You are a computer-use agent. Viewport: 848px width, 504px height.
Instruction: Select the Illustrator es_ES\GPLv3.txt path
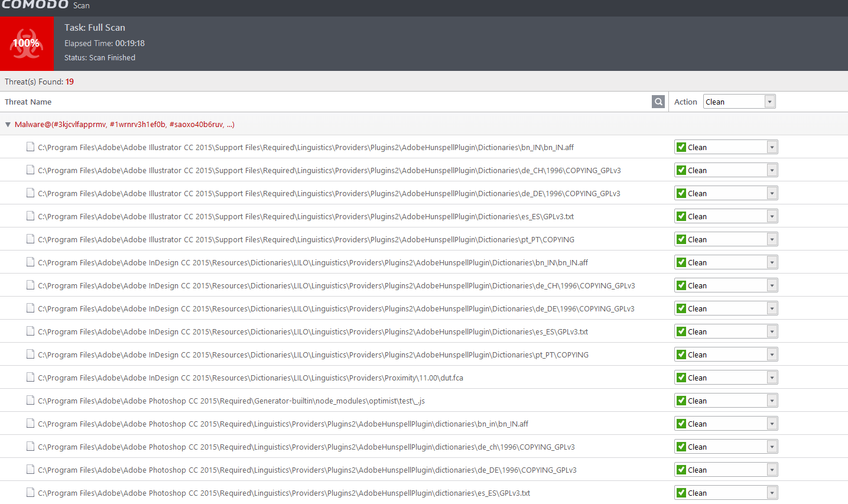pyautogui.click(x=306, y=217)
